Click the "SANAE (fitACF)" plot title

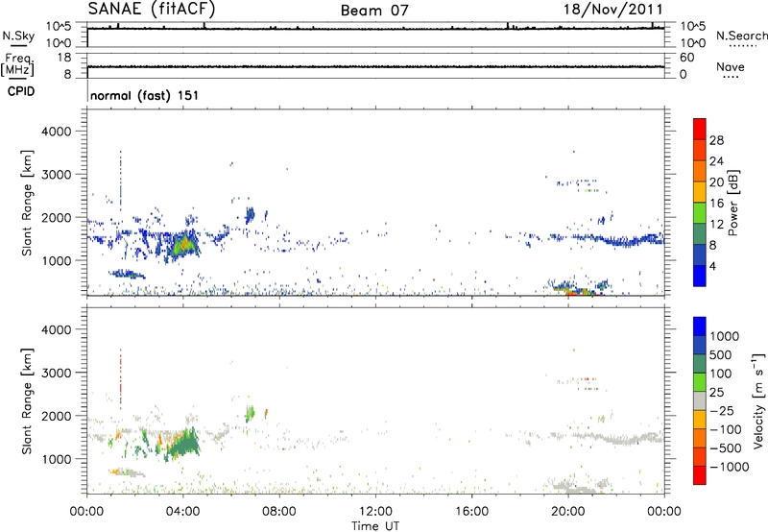[152, 9]
